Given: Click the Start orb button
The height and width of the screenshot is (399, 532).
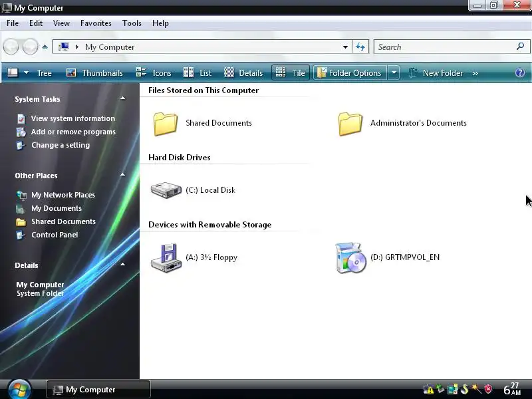Looking at the screenshot, I should click(19, 390).
